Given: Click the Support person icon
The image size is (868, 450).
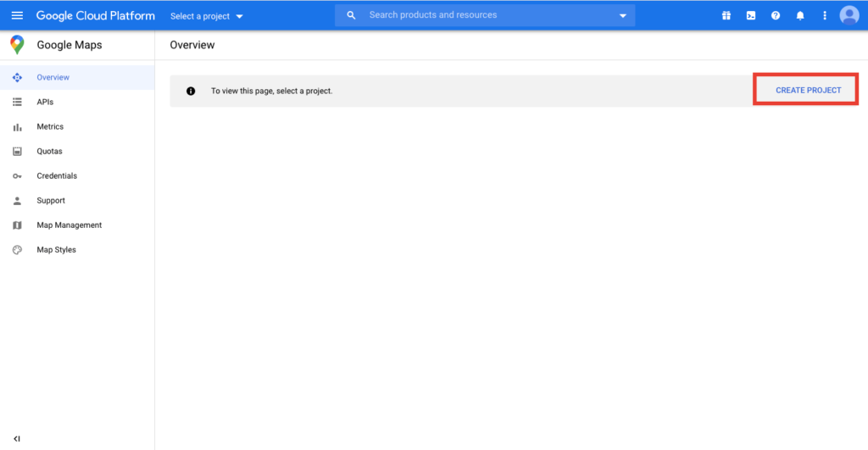Looking at the screenshot, I should click(17, 200).
